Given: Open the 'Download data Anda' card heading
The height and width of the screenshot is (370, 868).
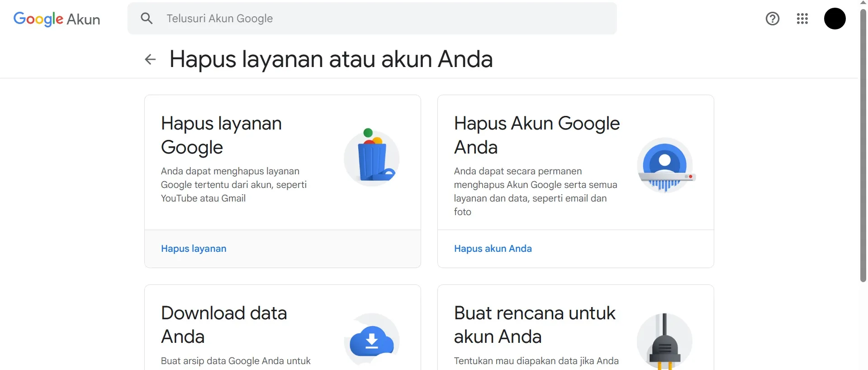Looking at the screenshot, I should click(x=224, y=325).
